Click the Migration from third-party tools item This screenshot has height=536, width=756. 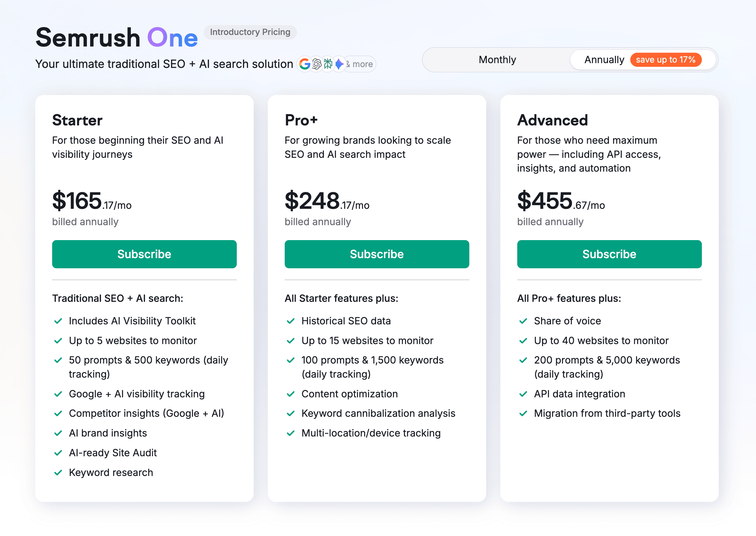click(x=607, y=413)
